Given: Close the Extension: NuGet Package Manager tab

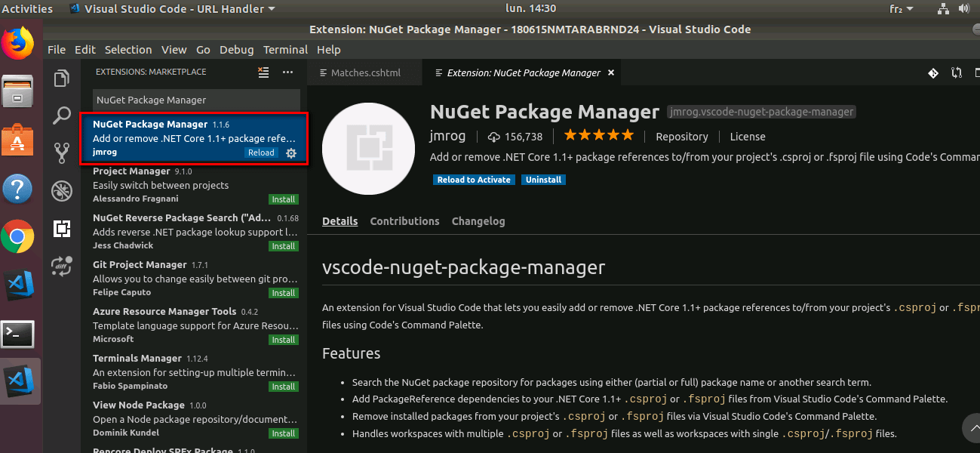Looking at the screenshot, I should [x=611, y=72].
